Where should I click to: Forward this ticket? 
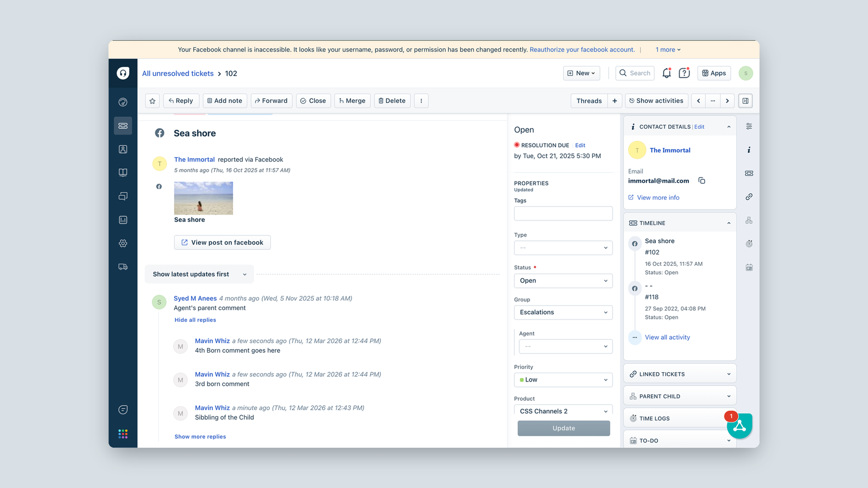click(271, 101)
